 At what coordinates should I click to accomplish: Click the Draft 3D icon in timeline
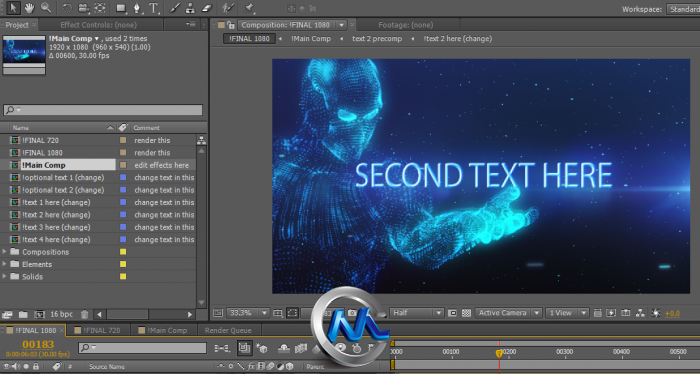coord(262,348)
